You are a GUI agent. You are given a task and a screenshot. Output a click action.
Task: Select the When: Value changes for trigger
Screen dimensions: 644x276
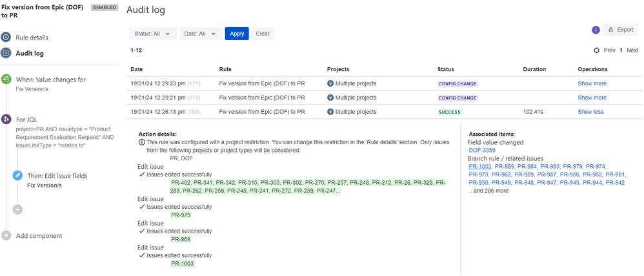pos(51,80)
